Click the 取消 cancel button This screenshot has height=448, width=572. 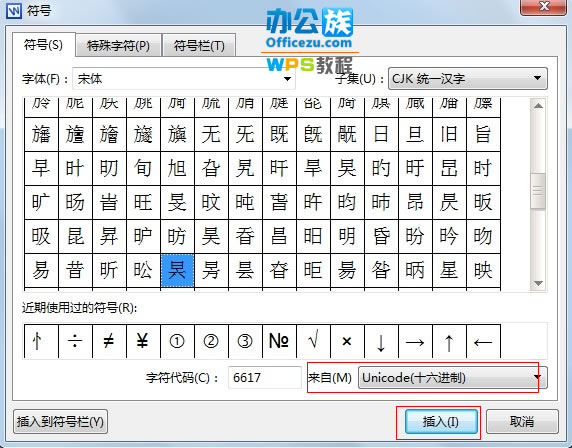[x=522, y=421]
